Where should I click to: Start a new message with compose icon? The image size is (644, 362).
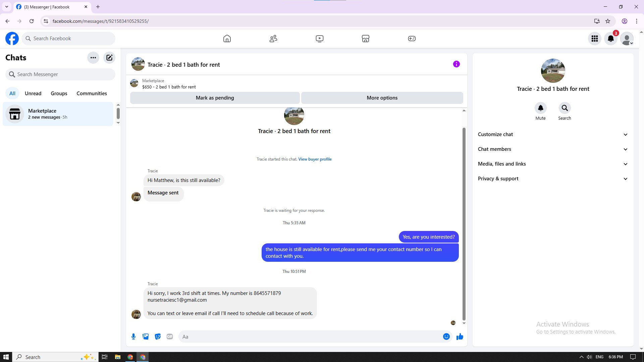(x=109, y=58)
